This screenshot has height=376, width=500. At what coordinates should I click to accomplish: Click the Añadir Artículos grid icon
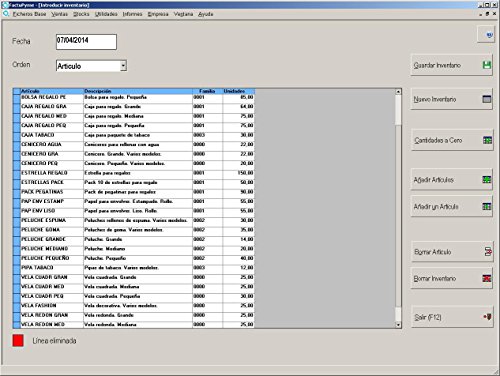(487, 180)
